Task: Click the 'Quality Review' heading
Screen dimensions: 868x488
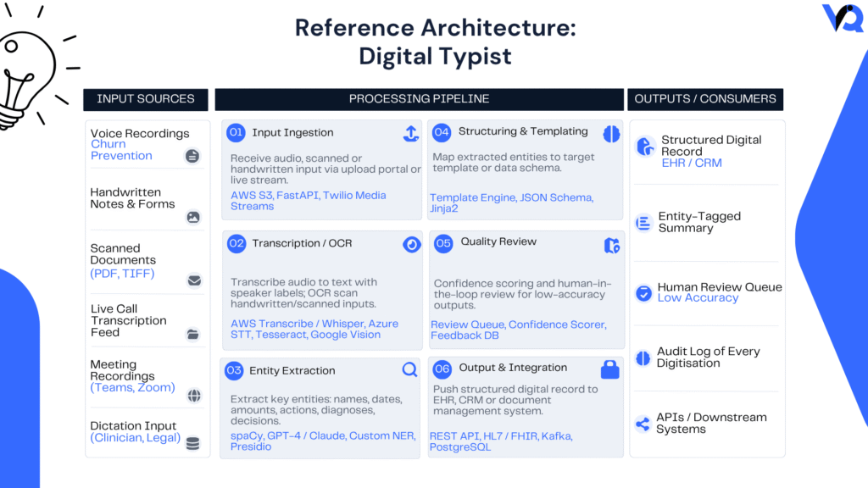Action: click(498, 241)
